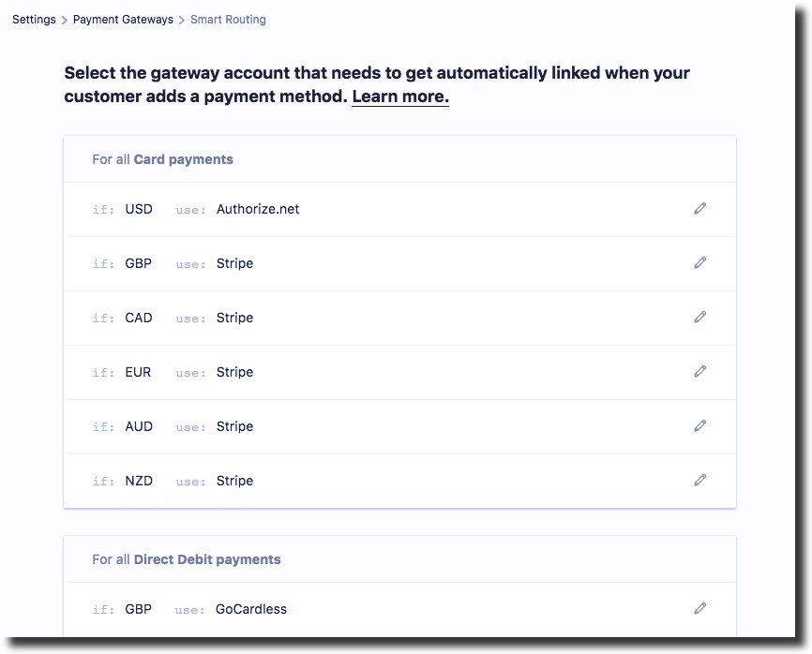Click the Authorize.net gateway name

point(258,209)
